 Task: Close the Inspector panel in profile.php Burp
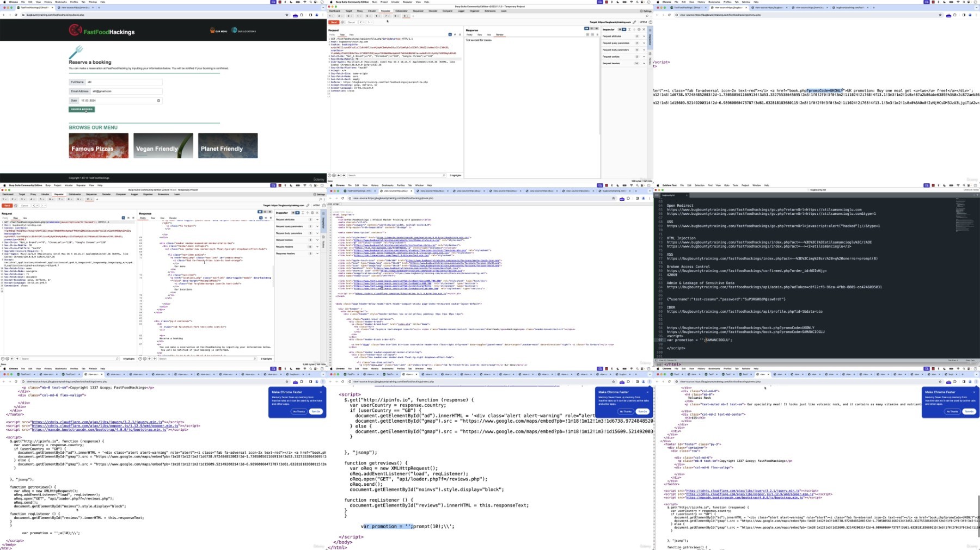click(644, 29)
